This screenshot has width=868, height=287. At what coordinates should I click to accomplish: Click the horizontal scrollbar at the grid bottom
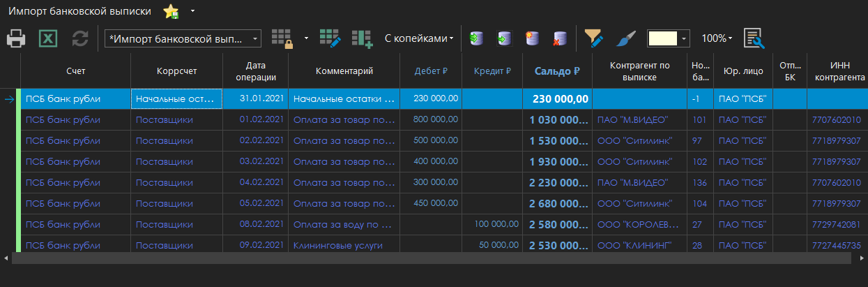431,258
